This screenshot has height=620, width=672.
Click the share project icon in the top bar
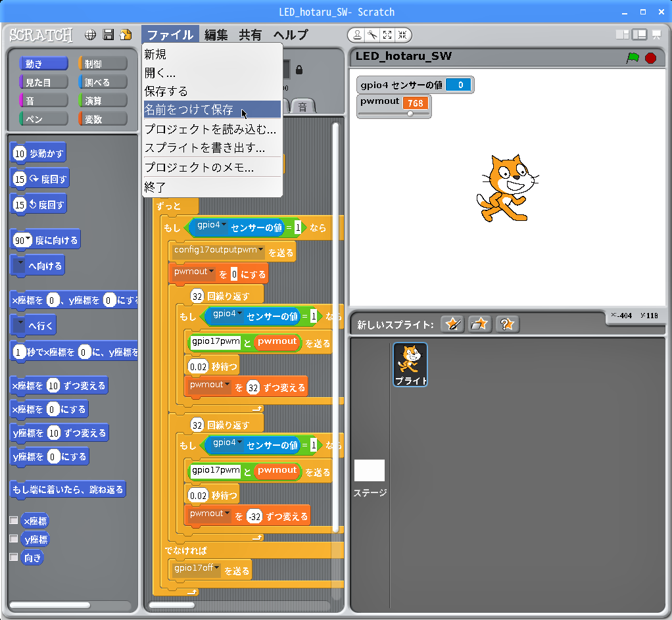click(x=126, y=35)
